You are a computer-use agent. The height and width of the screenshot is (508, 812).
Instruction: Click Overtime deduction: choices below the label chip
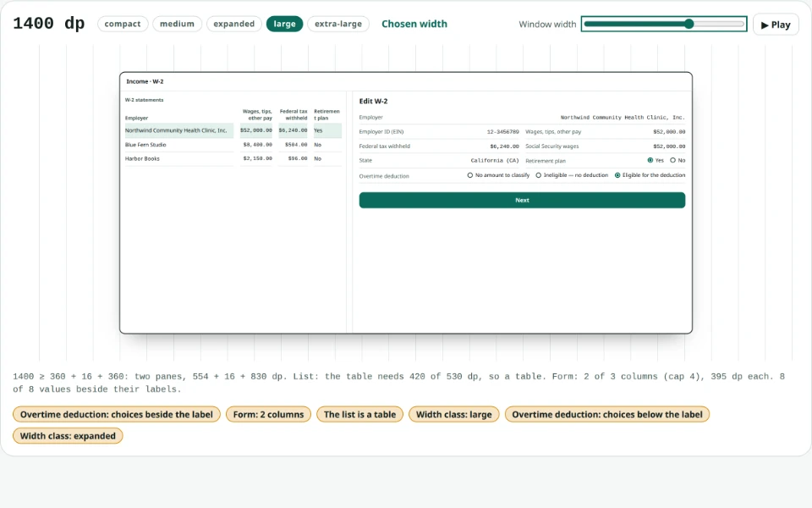pyautogui.click(x=607, y=414)
